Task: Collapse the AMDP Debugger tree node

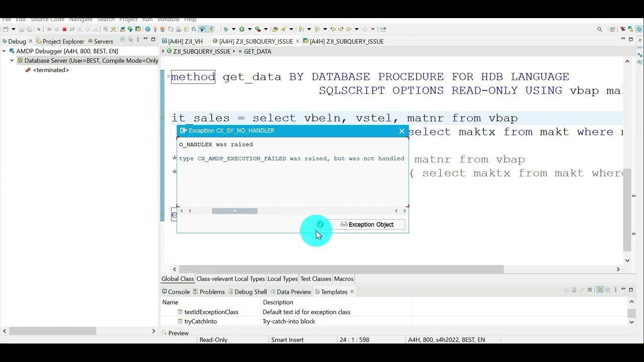Action: point(4,51)
